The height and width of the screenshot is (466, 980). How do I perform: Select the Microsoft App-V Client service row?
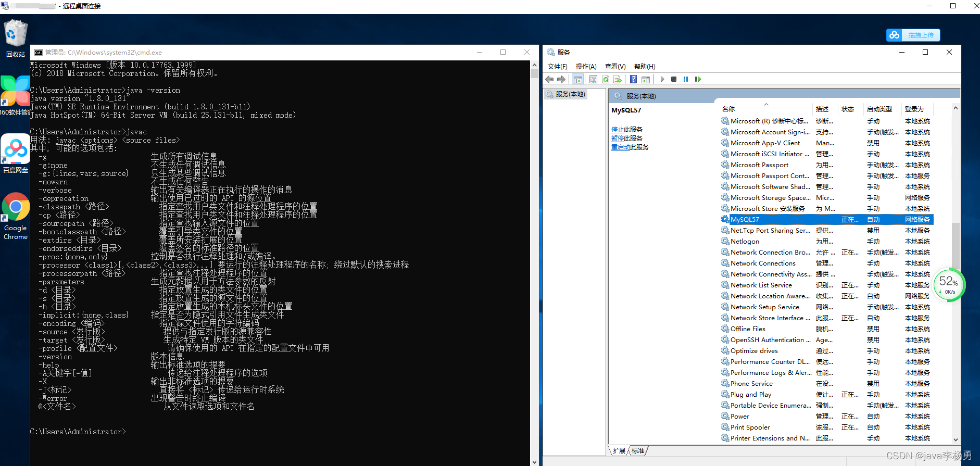[x=827, y=143]
